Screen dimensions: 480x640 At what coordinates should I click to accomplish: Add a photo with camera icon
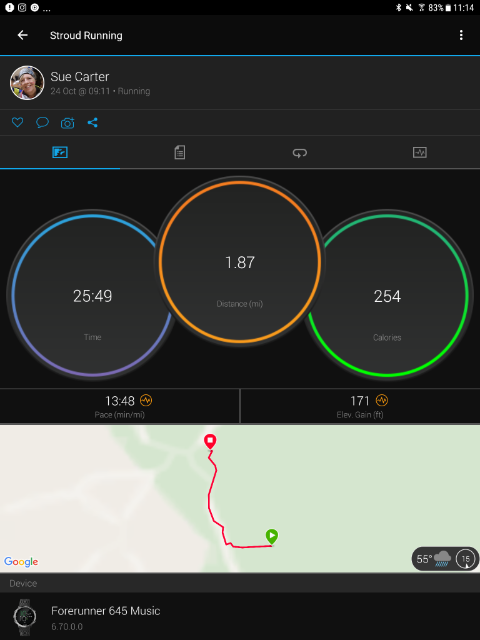(68, 122)
